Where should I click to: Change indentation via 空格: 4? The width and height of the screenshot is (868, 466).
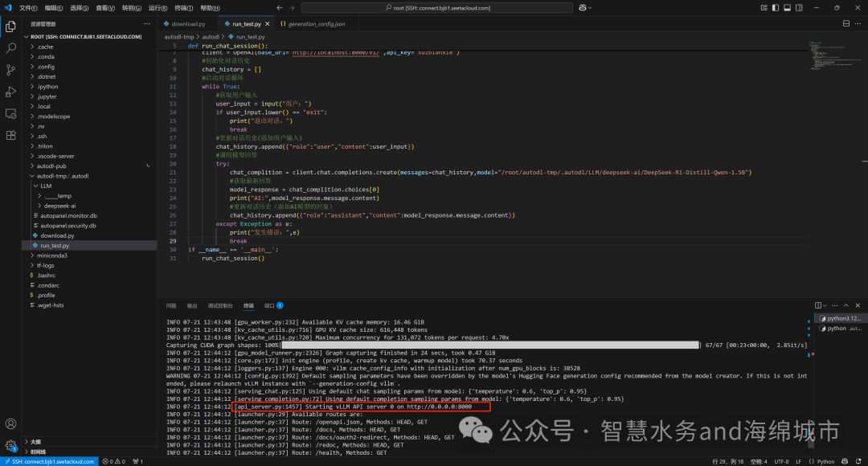click(759, 461)
